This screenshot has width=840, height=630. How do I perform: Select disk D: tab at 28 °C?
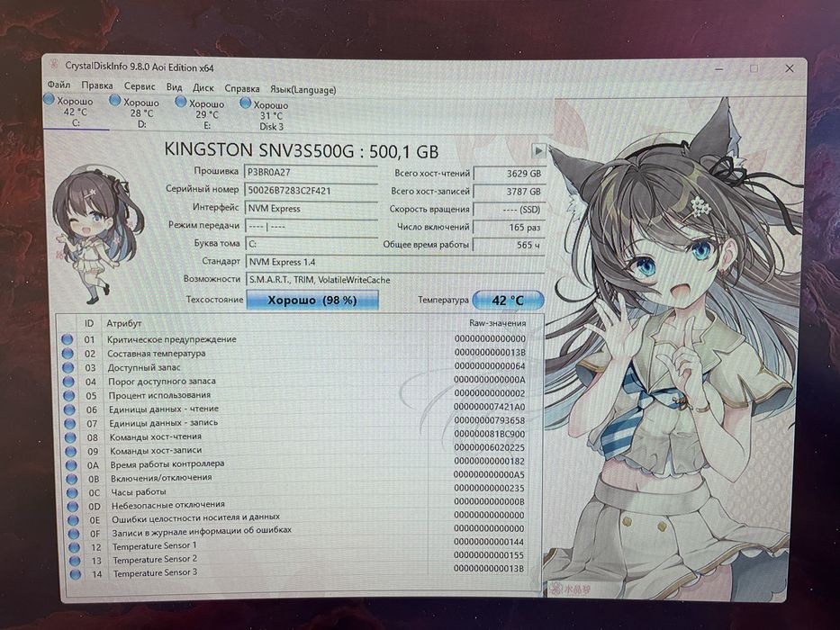tap(141, 113)
